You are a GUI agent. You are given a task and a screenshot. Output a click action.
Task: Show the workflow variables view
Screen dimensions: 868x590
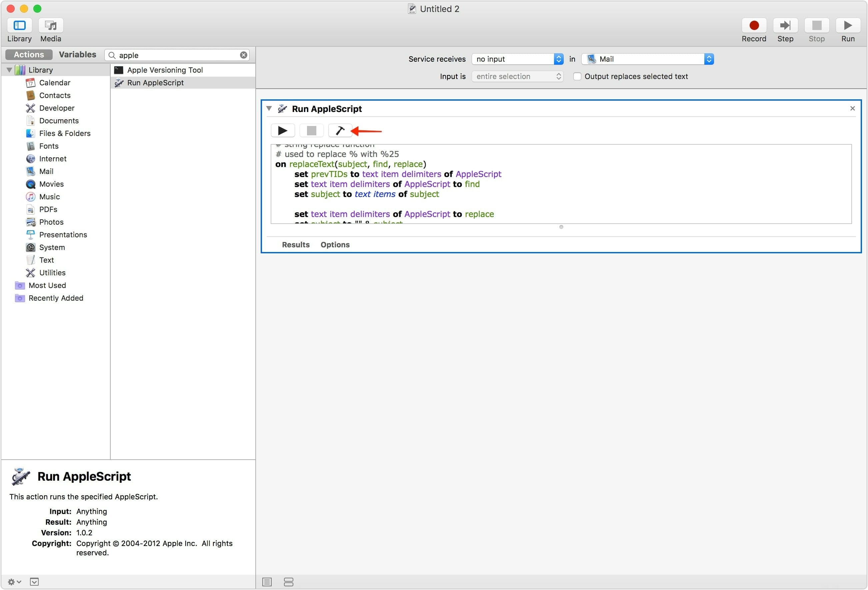(x=288, y=582)
